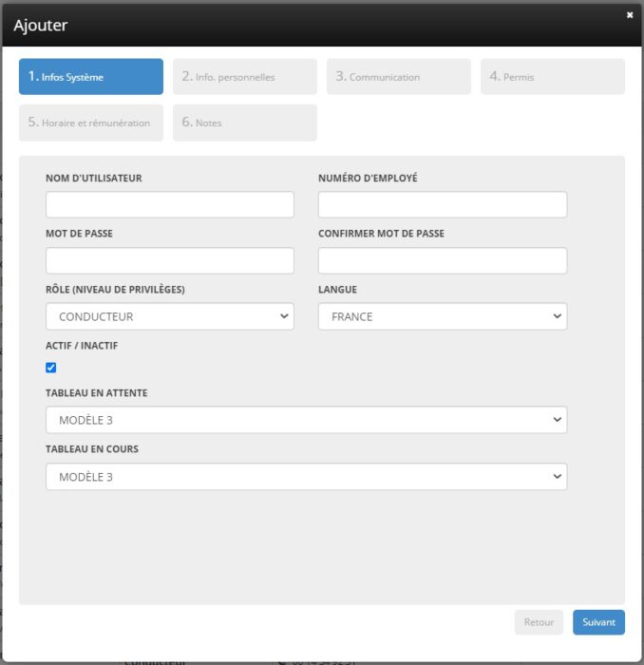Go to the Permis tab

552,77
